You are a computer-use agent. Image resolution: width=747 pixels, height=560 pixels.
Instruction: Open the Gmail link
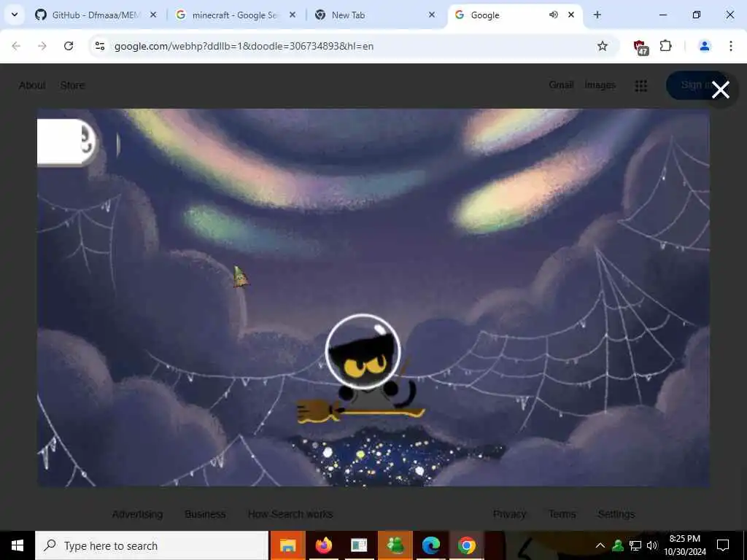point(561,85)
